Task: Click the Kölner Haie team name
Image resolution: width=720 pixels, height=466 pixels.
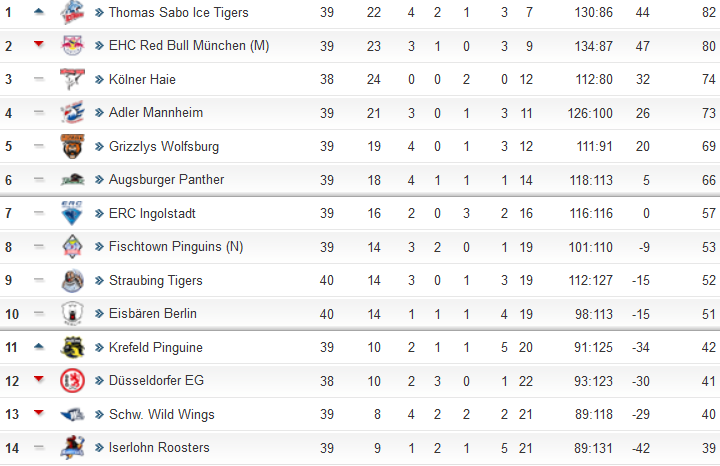Action: pyautogui.click(x=142, y=79)
